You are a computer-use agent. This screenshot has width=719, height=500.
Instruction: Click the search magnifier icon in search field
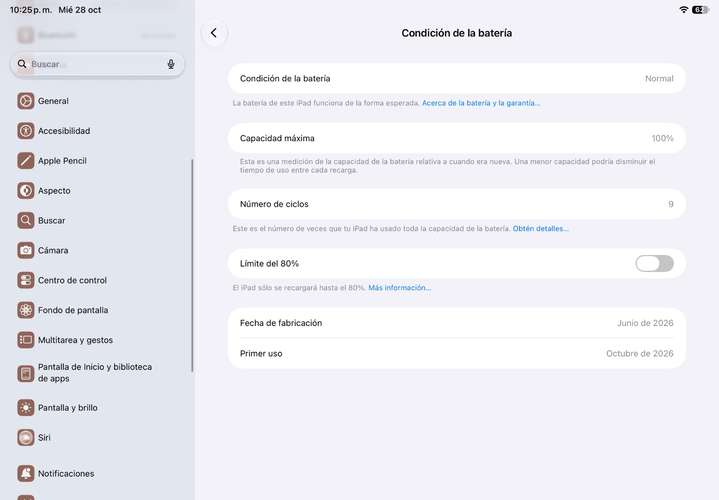tap(22, 64)
